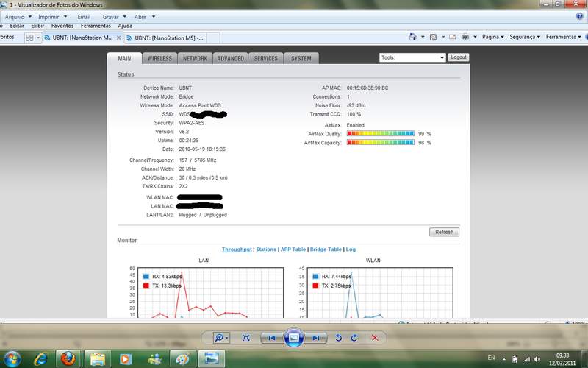Close the first UBNT browser tab
588x368 pixels.
118,38
